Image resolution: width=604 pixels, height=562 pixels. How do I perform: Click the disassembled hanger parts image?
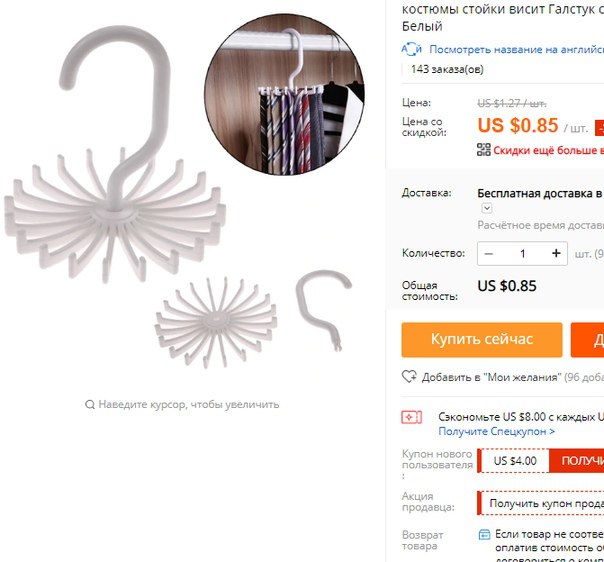253,319
